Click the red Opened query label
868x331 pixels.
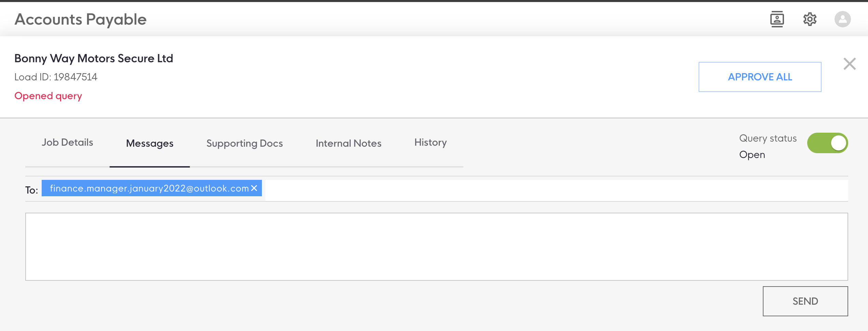coord(48,96)
